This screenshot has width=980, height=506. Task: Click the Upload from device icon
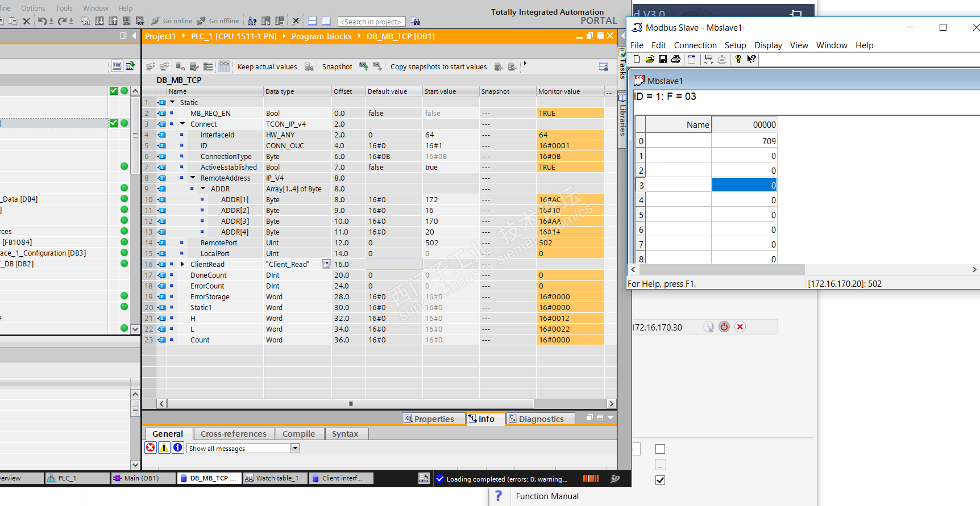point(113,21)
